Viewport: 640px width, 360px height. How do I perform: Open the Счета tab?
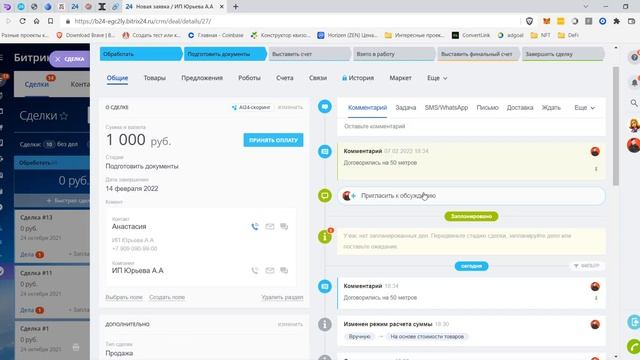click(284, 78)
